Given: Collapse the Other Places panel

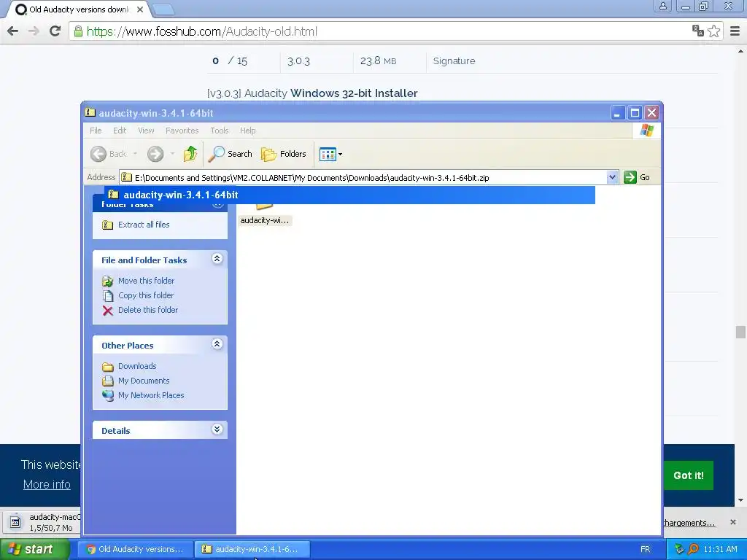Looking at the screenshot, I should coord(217,344).
